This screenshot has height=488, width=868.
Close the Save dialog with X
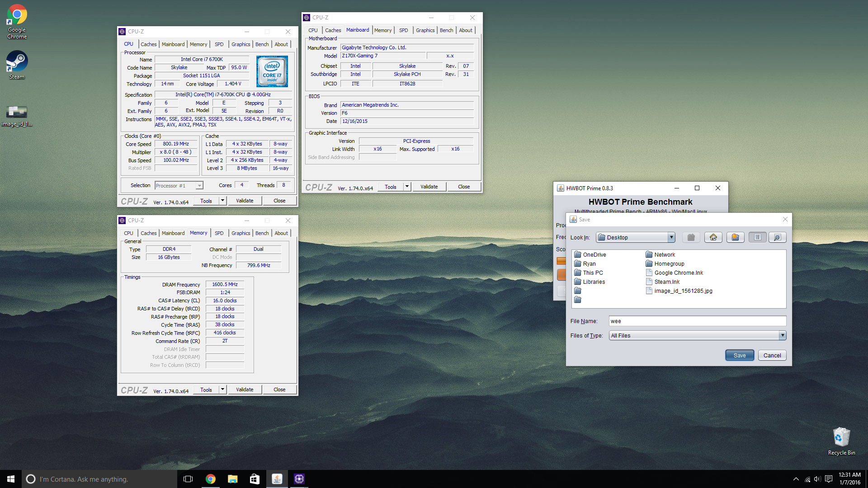click(x=785, y=219)
